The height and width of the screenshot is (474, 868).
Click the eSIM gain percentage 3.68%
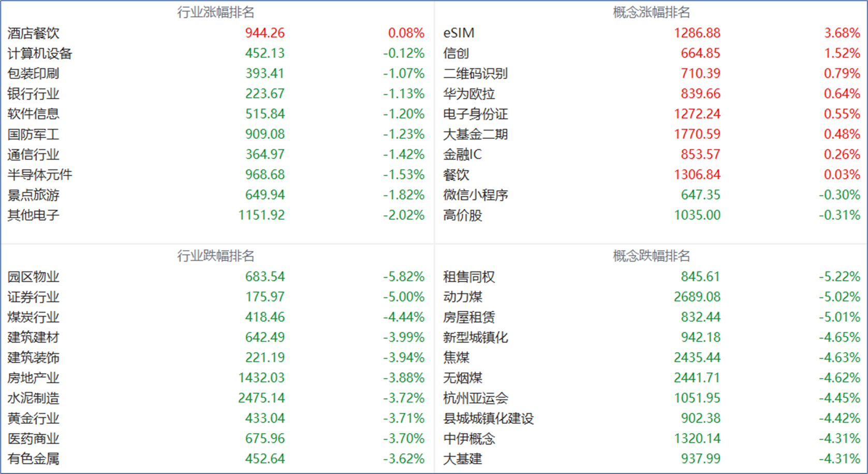coord(842,33)
